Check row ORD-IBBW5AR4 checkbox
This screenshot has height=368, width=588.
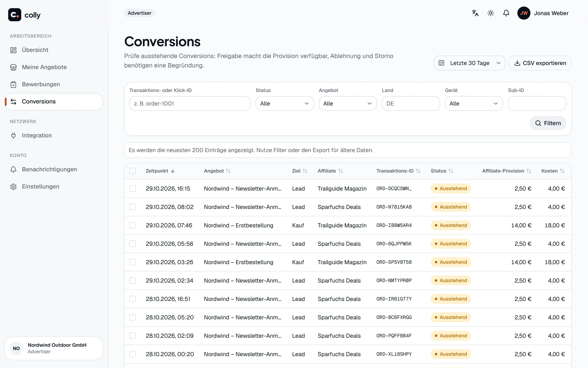tap(133, 225)
